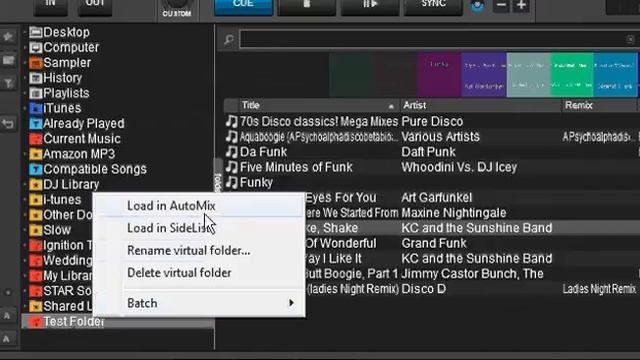Viewport: 640px width, 360px height.
Task: Click the Compatible Songs filter icon
Action: point(36,169)
